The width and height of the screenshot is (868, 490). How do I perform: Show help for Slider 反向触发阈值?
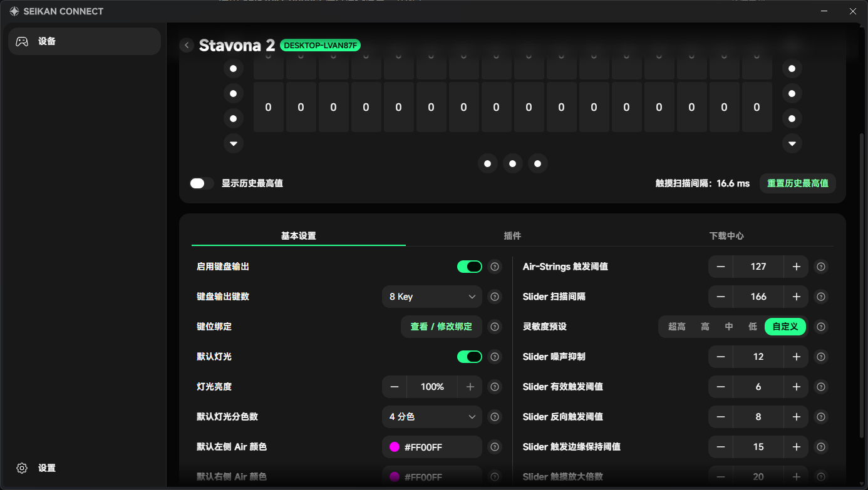pos(821,417)
